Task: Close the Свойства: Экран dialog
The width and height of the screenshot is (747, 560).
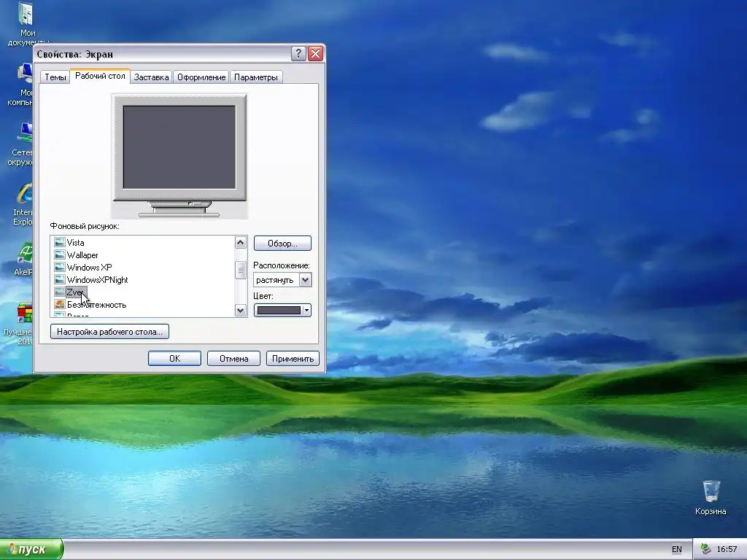Action: click(315, 53)
